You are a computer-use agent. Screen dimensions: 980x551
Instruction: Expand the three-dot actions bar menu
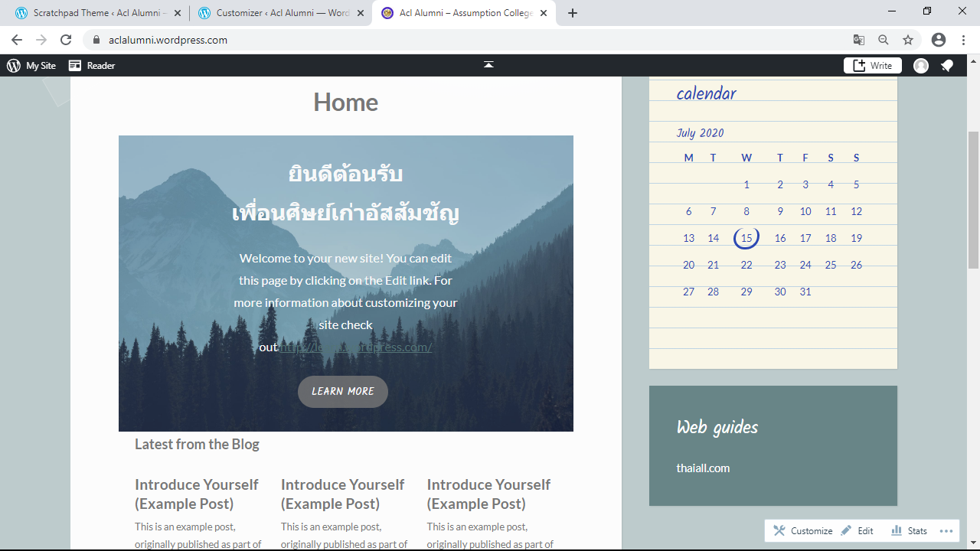pyautogui.click(x=946, y=531)
